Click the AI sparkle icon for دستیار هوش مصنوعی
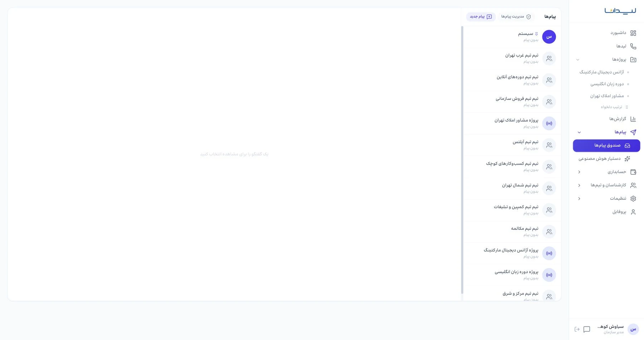The height and width of the screenshot is (340, 644). click(627, 159)
